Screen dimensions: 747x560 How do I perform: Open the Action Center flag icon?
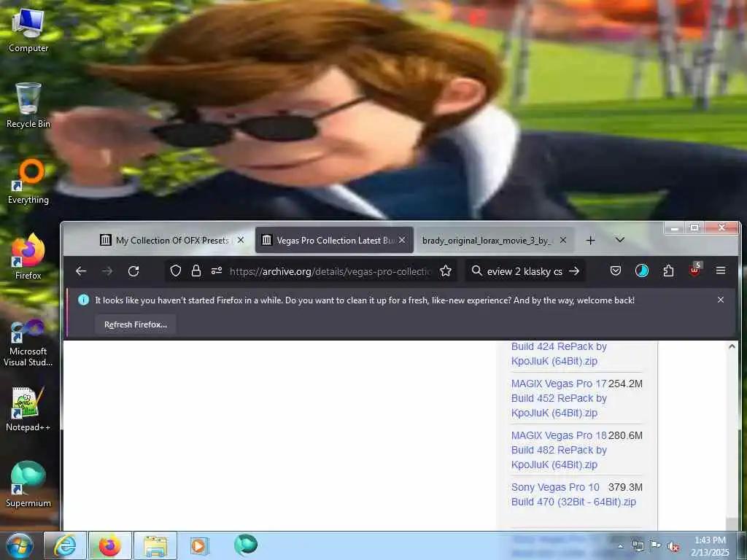click(656, 545)
